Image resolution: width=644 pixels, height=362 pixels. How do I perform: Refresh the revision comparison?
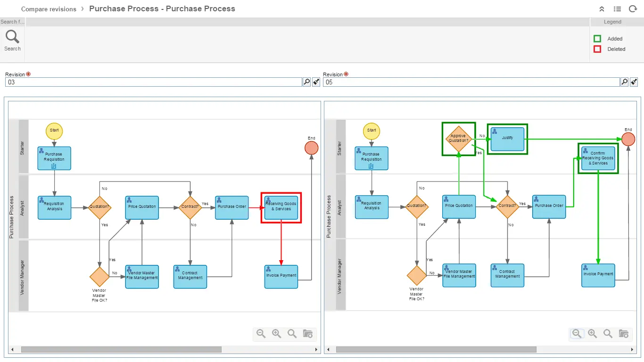[x=633, y=8]
